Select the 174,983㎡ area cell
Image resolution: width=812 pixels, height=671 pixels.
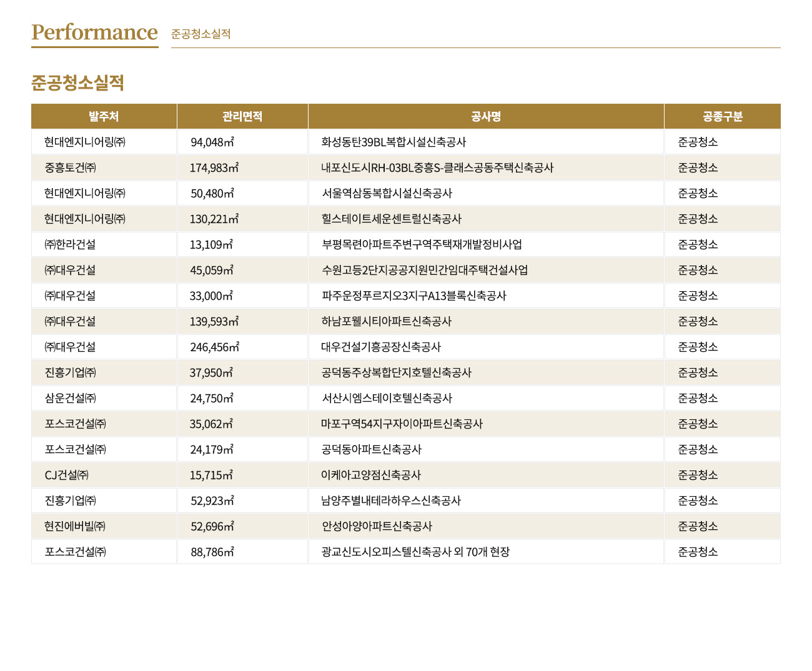tap(214, 168)
